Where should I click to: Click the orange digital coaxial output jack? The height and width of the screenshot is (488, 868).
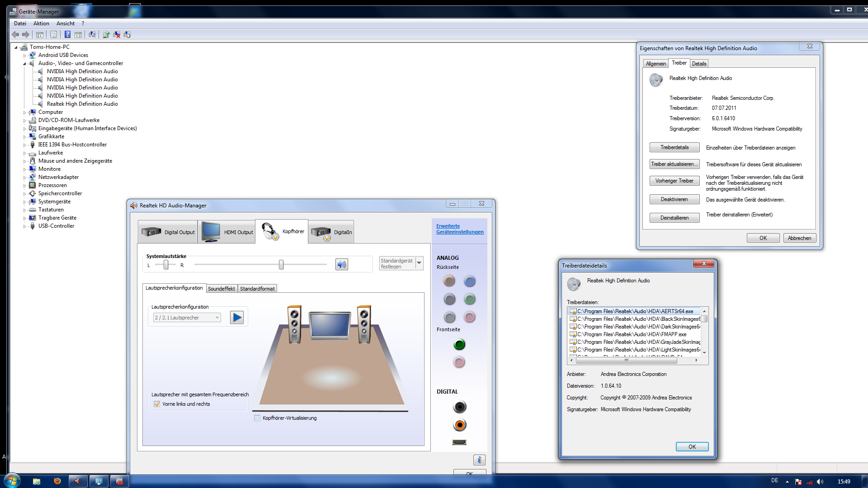(459, 425)
